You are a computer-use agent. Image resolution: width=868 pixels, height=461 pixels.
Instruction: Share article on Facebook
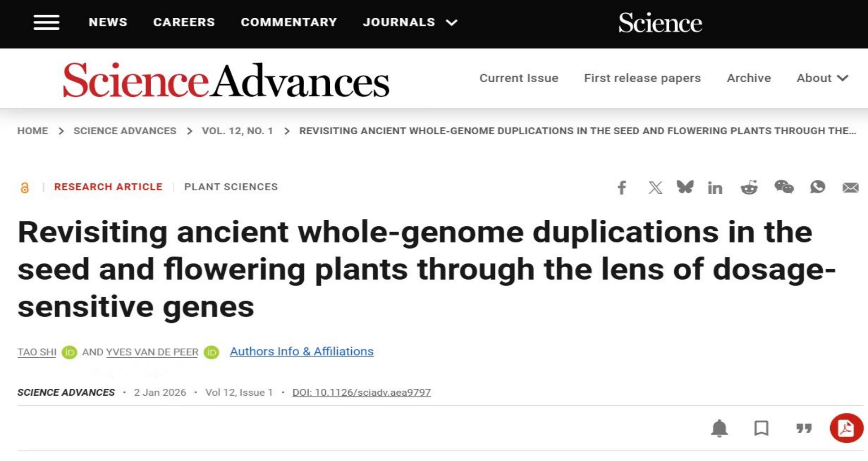622,187
